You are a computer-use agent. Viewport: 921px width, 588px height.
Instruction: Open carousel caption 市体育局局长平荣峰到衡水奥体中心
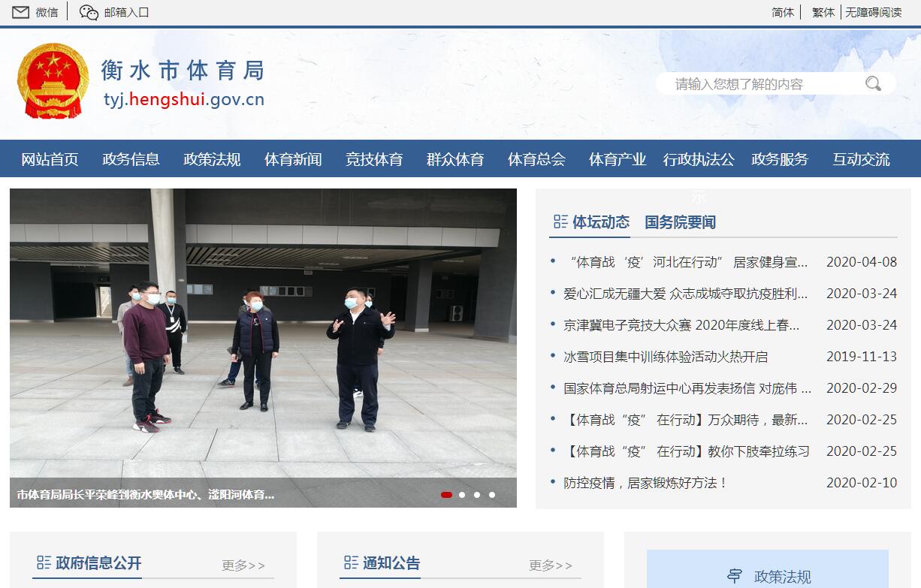146,495
